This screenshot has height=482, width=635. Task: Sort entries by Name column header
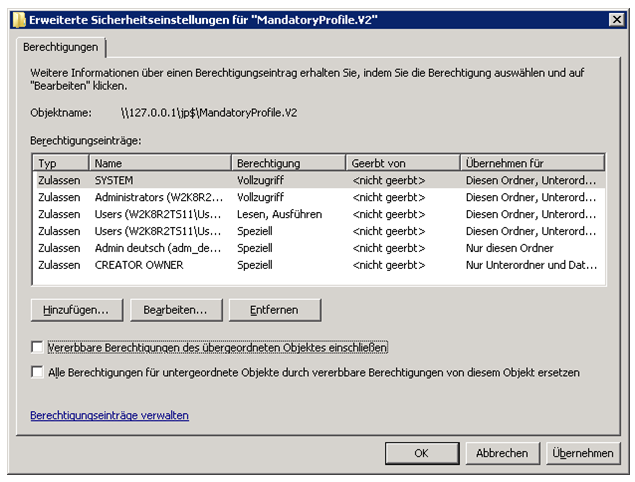coord(160,163)
